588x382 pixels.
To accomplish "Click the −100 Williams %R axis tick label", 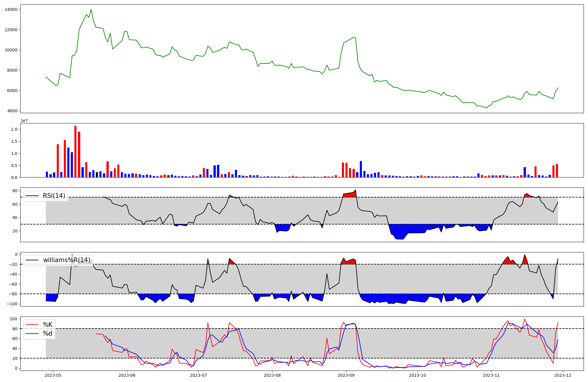I will coord(12,304).
